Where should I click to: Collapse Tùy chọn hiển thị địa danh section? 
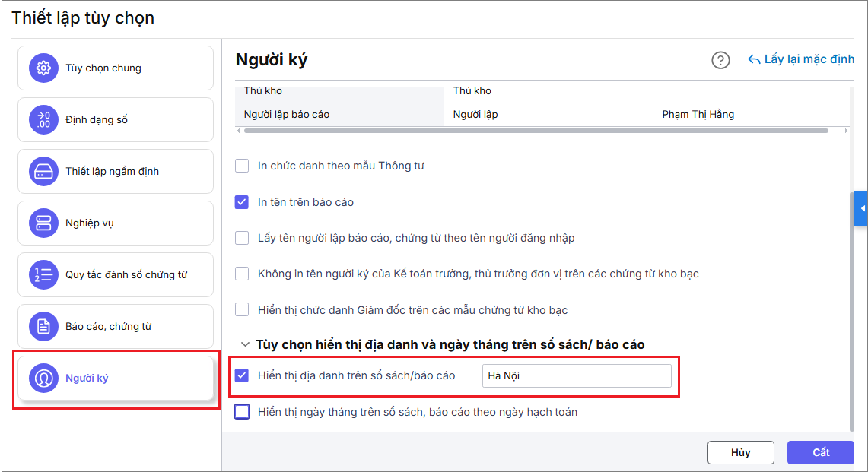tap(245, 344)
